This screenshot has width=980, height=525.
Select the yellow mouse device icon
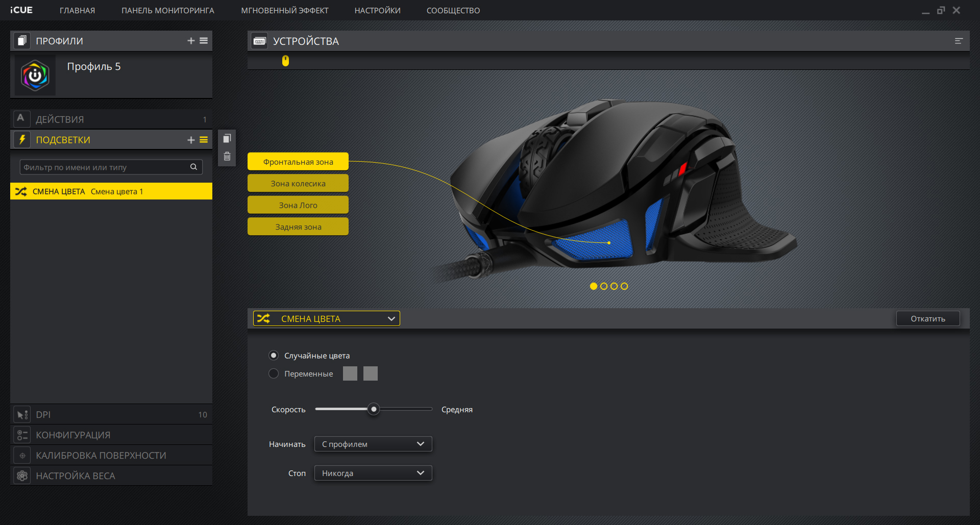point(285,61)
